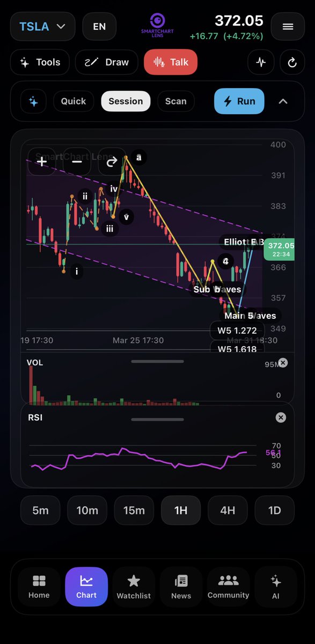Click wave marker 4 on chart
Image resolution: width=315 pixels, height=644 pixels.
pyautogui.click(x=226, y=261)
